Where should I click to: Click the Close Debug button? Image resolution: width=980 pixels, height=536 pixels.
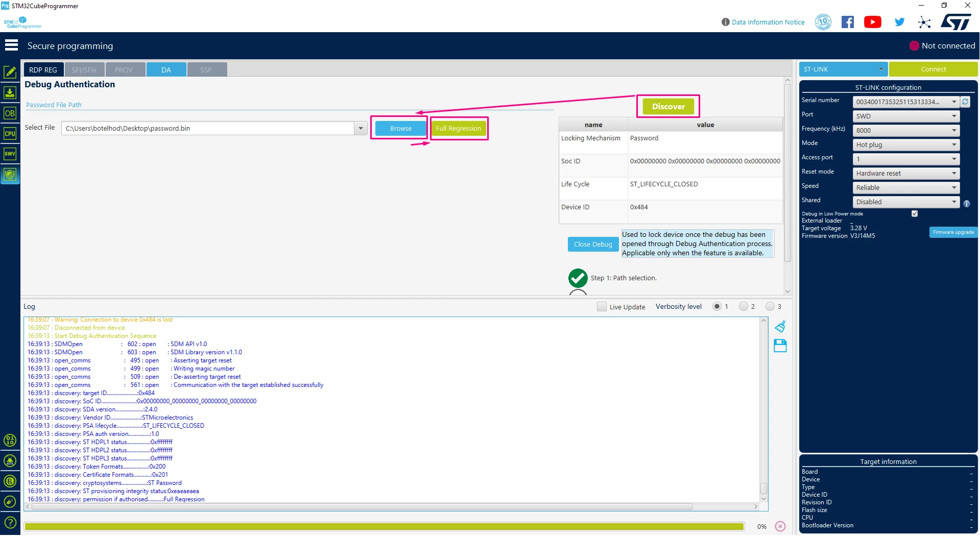click(x=593, y=244)
